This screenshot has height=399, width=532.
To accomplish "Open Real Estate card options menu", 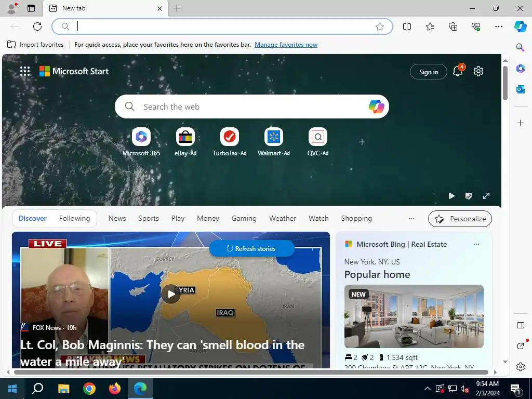I will pos(476,244).
